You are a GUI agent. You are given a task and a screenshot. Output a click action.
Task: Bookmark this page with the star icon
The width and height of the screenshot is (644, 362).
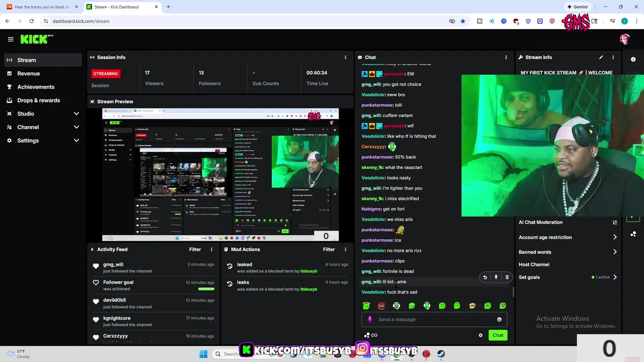[x=463, y=21]
